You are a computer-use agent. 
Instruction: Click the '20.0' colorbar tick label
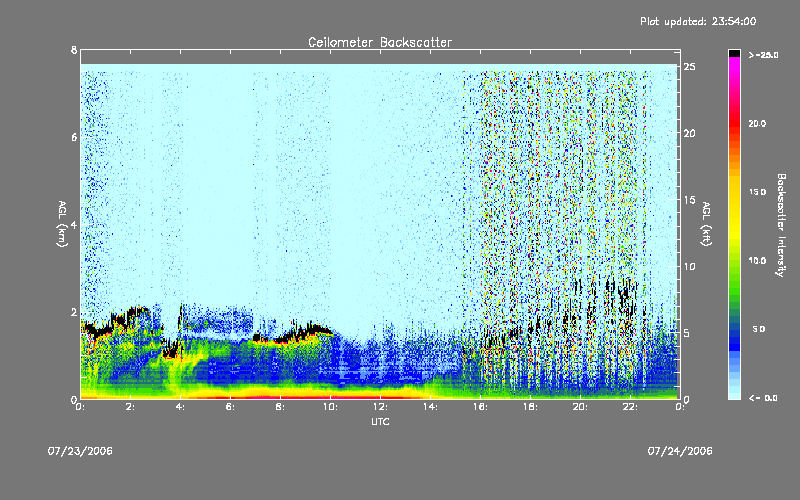(757, 123)
